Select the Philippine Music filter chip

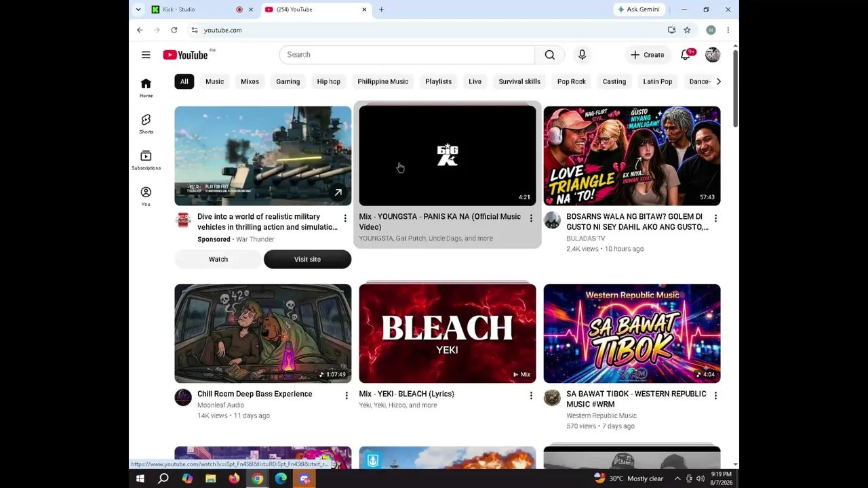pyautogui.click(x=382, y=81)
